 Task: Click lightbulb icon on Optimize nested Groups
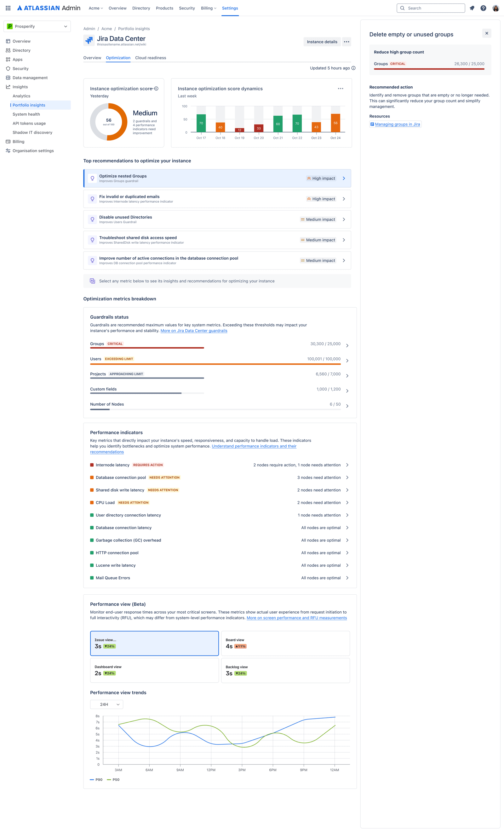pos(92,178)
